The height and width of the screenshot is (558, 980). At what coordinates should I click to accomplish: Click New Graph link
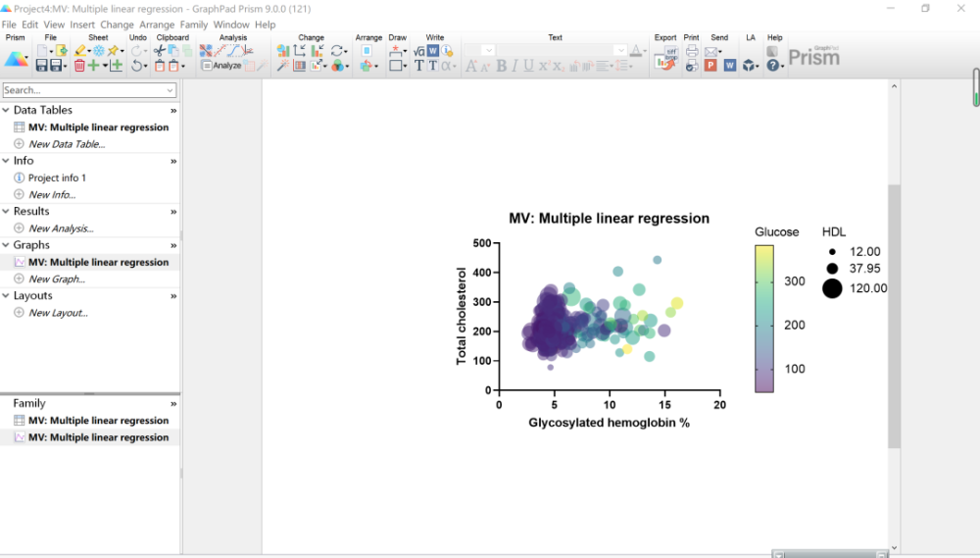point(57,279)
